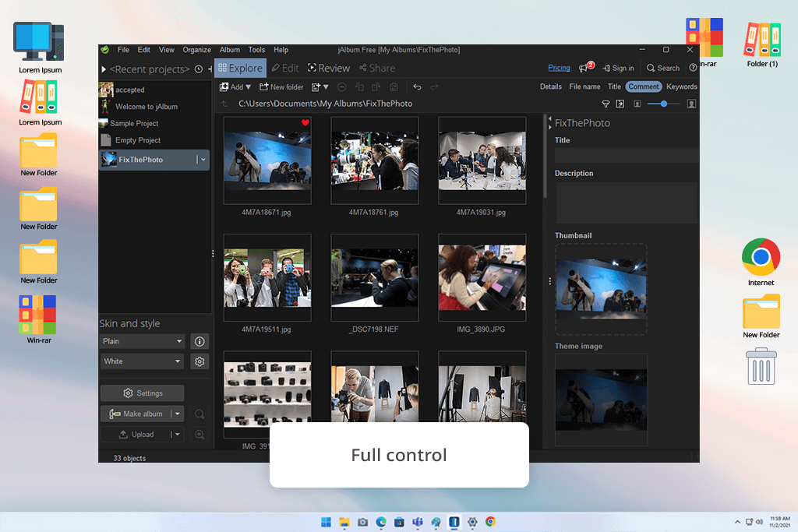Create a New folder in album
Image resolution: width=798 pixels, height=532 pixels.
coord(281,87)
